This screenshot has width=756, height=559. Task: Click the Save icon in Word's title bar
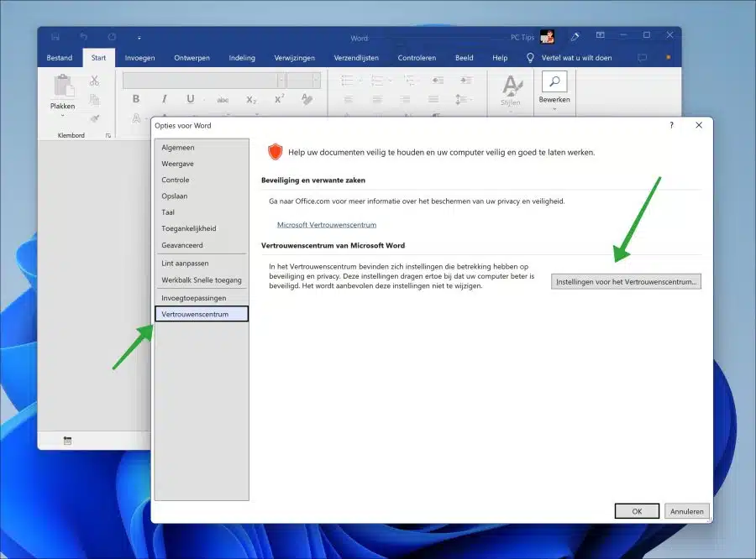click(x=55, y=37)
